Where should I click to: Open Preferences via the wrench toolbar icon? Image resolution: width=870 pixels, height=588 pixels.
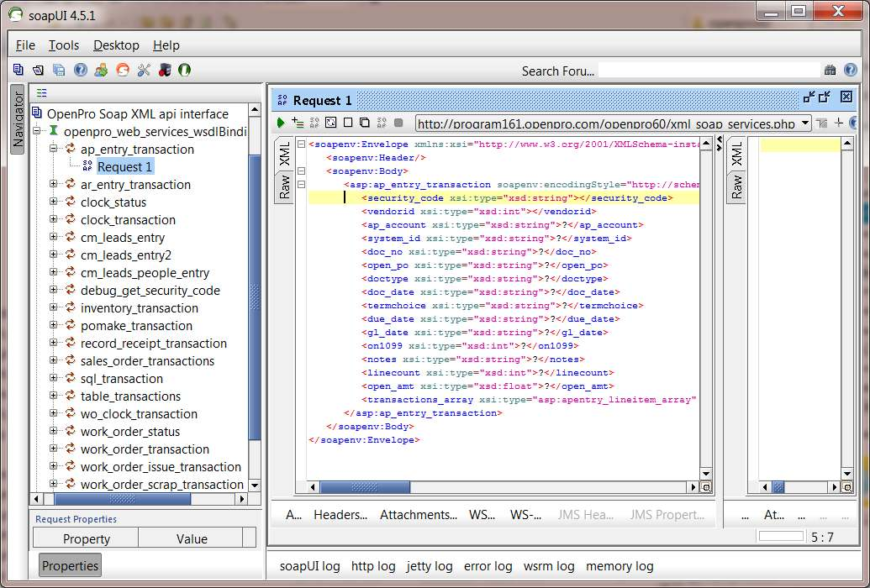click(143, 71)
